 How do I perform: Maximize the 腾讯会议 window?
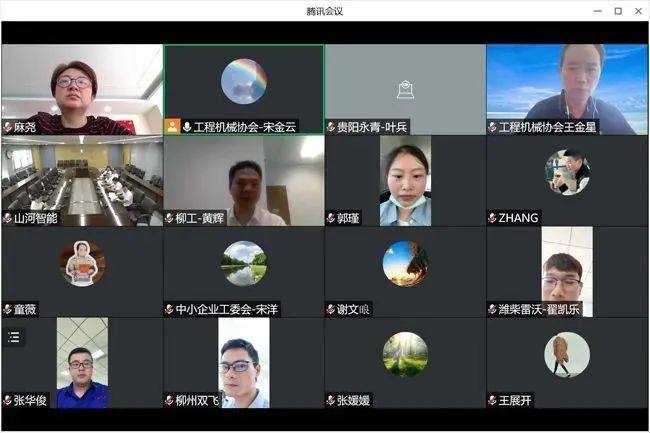click(618, 11)
